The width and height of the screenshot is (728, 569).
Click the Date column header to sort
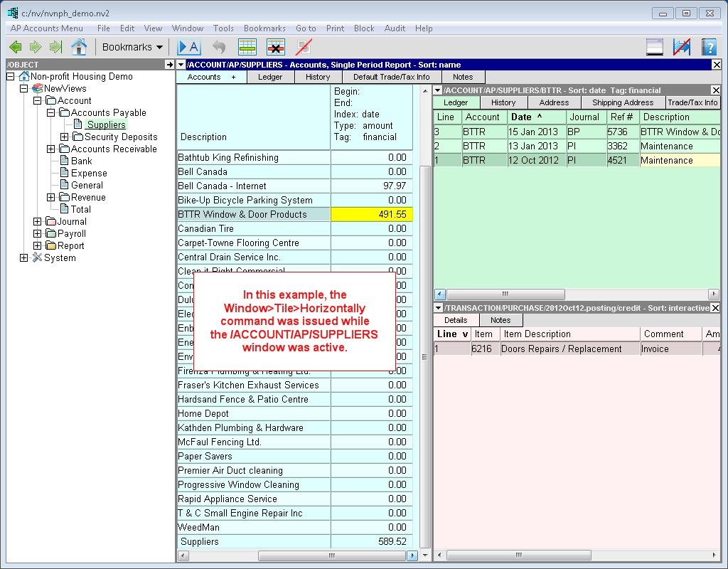(526, 117)
